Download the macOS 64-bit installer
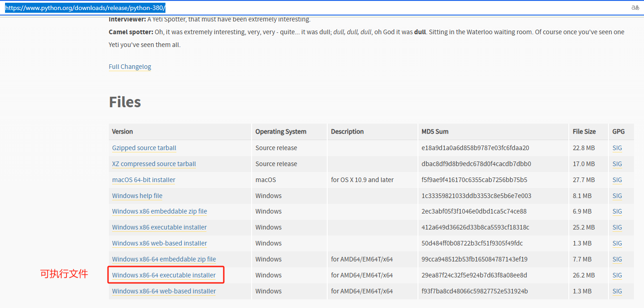Screen dimensions: 644x308 click(x=144, y=180)
